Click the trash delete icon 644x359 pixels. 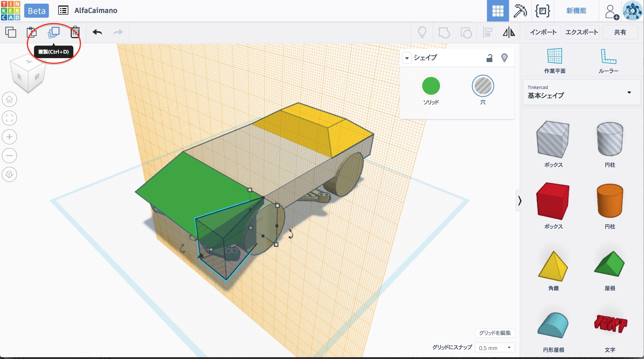click(x=75, y=32)
